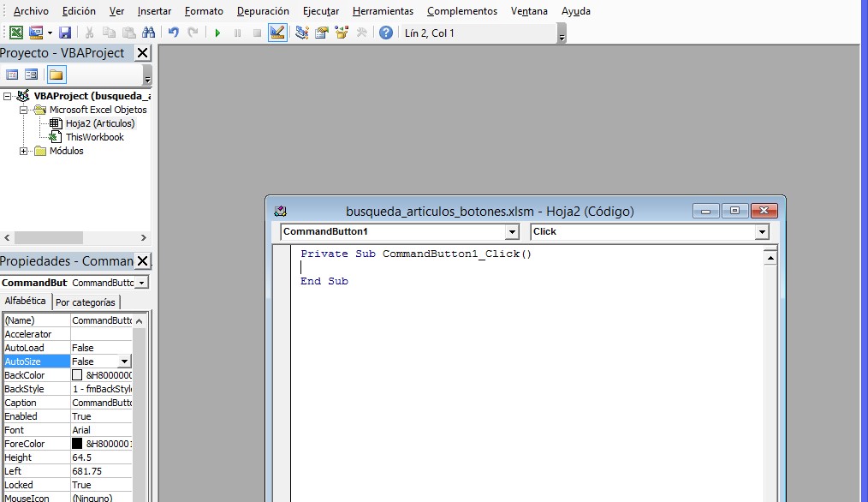Click the Find binoculars icon
This screenshot has width=868, height=502.
(149, 33)
